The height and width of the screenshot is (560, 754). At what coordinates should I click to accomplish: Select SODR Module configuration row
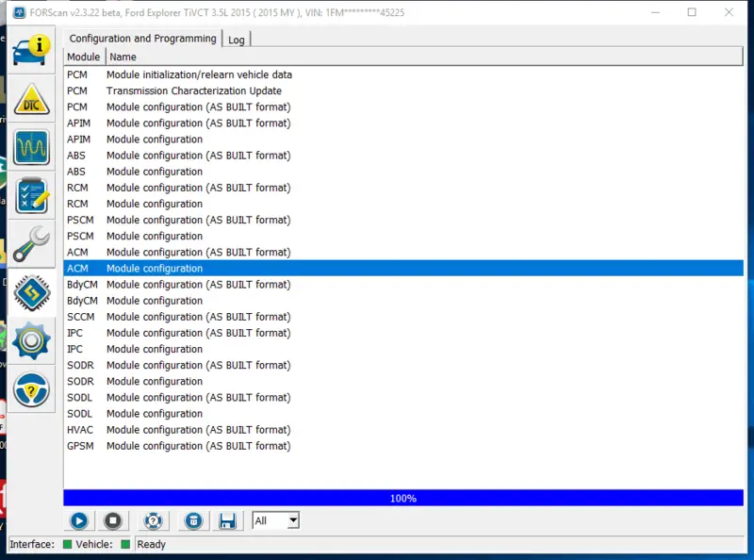click(x=403, y=382)
